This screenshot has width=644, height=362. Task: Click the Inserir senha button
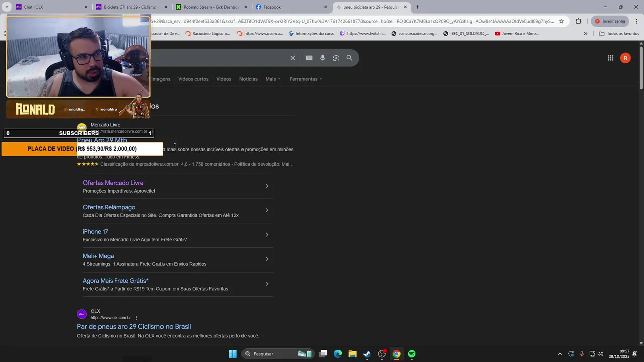(610, 21)
